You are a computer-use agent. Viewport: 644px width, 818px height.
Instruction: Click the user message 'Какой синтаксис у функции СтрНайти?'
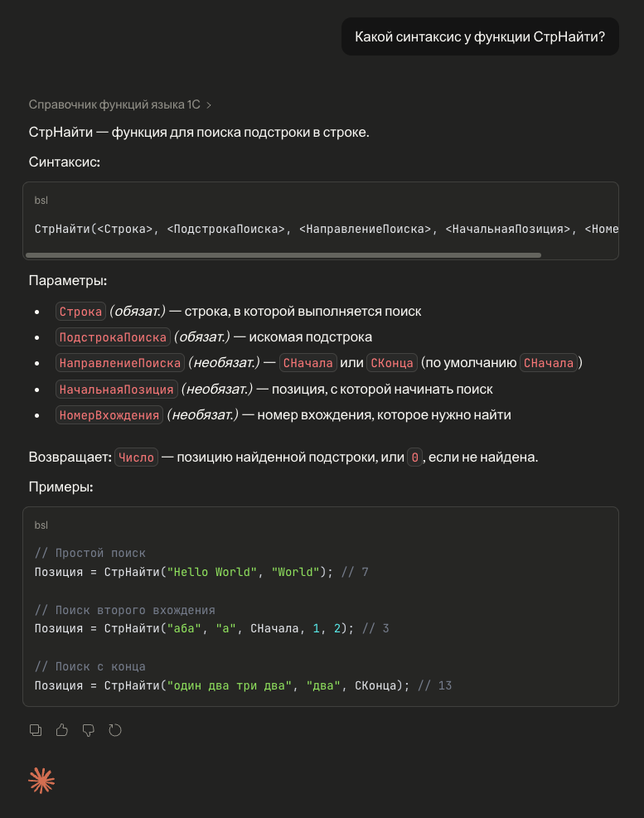480,36
